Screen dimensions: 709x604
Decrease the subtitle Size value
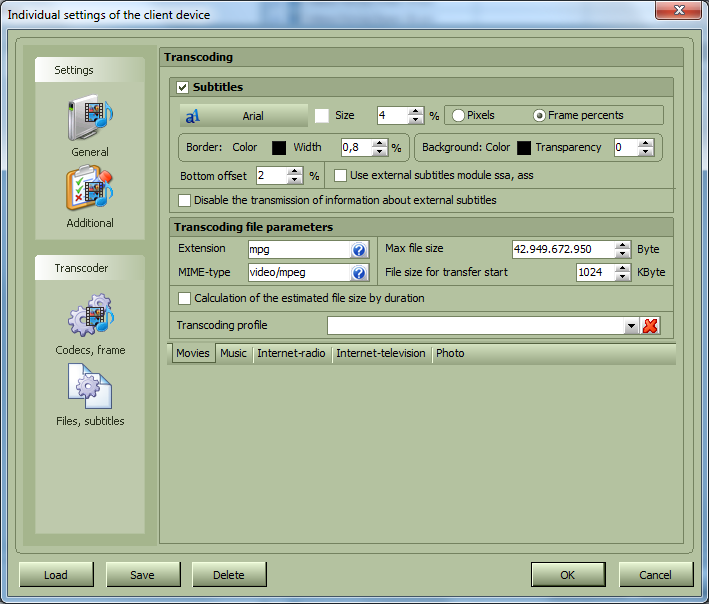click(415, 120)
